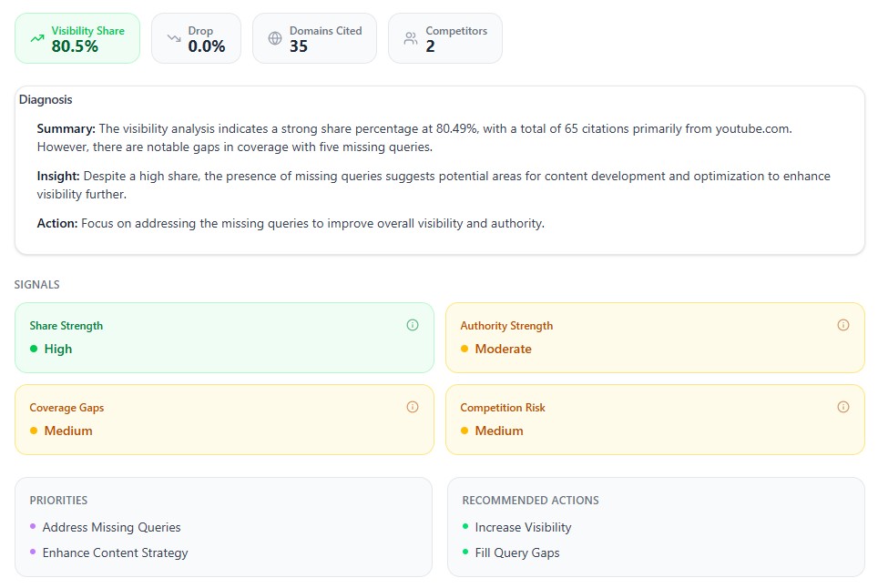Click Medium value under Coverage Gaps
This screenshot has width=878, height=588.
68,431
